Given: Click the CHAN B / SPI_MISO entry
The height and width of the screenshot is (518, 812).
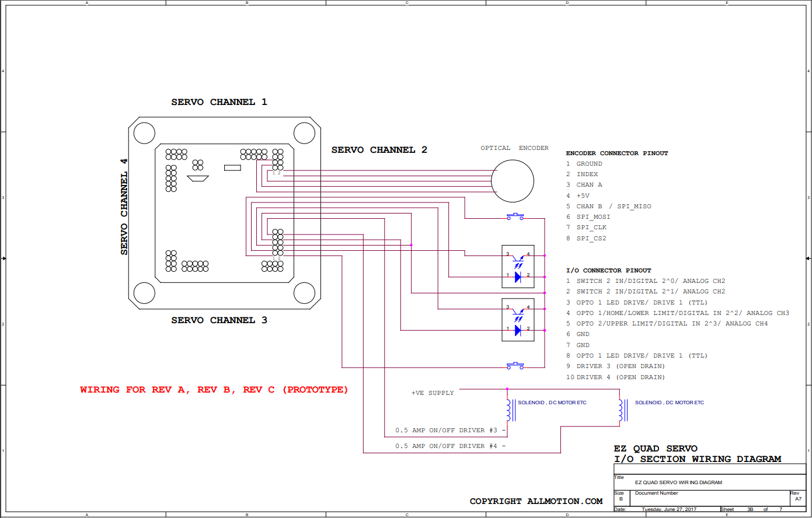Looking at the screenshot, I should (x=608, y=206).
